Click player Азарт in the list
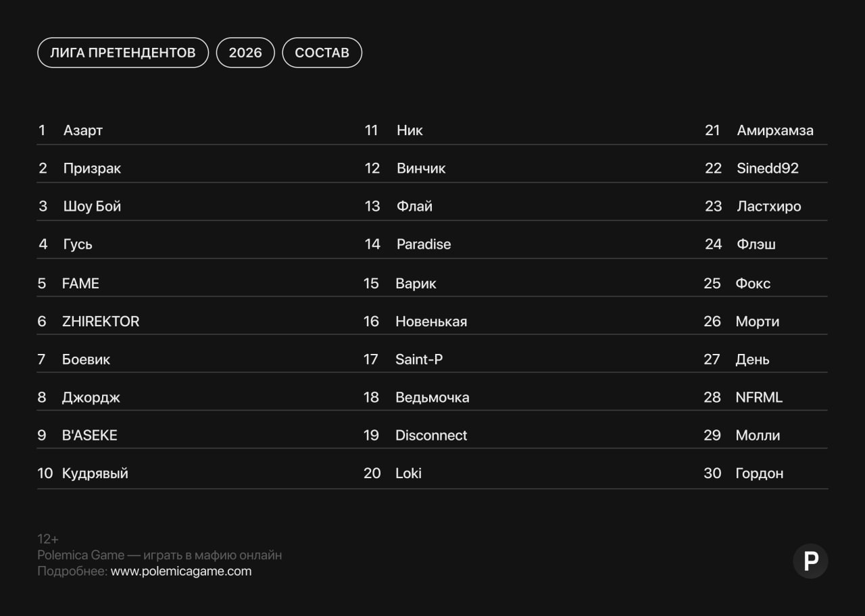Screen dimensions: 865x616 [83, 130]
